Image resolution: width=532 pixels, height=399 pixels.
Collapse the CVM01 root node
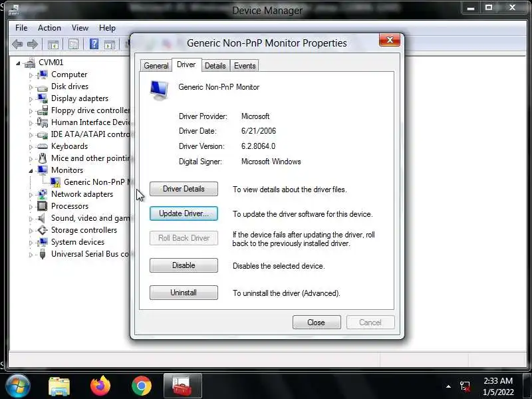coord(18,63)
